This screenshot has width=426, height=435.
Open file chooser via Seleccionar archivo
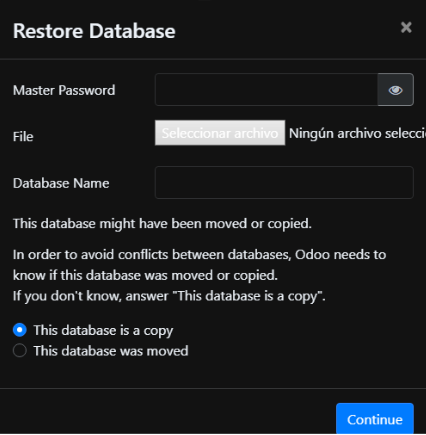pos(220,133)
